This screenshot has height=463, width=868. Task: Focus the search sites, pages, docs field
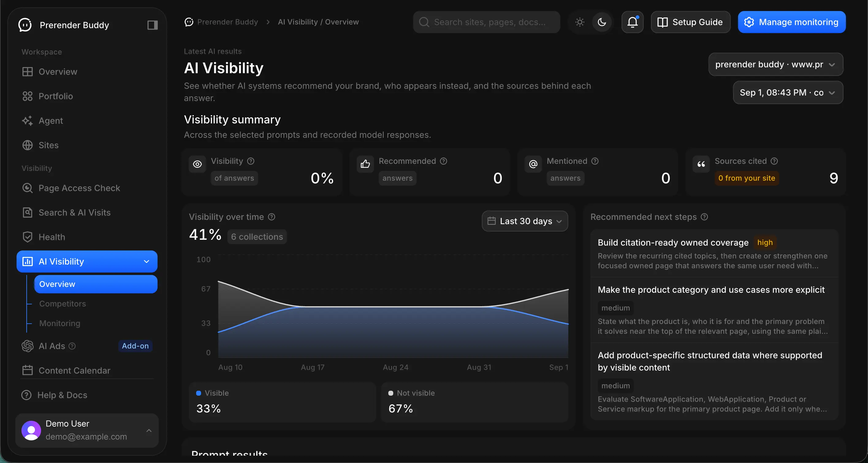coord(486,22)
